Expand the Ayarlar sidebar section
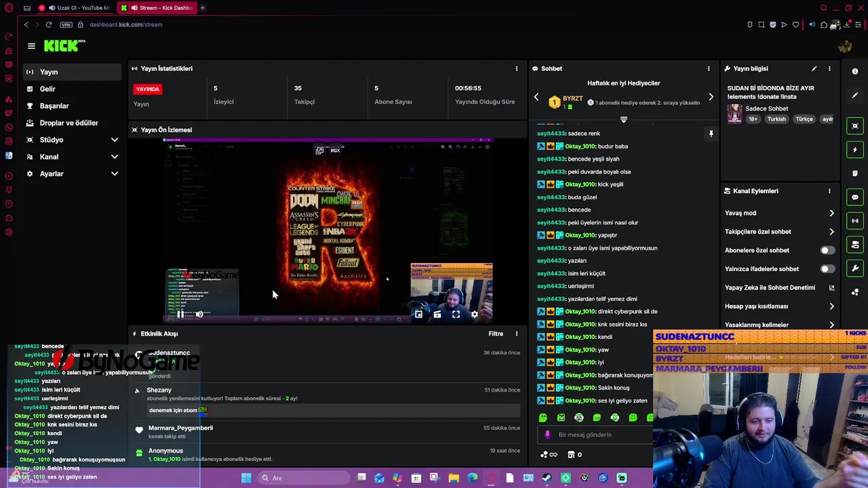 coord(115,174)
